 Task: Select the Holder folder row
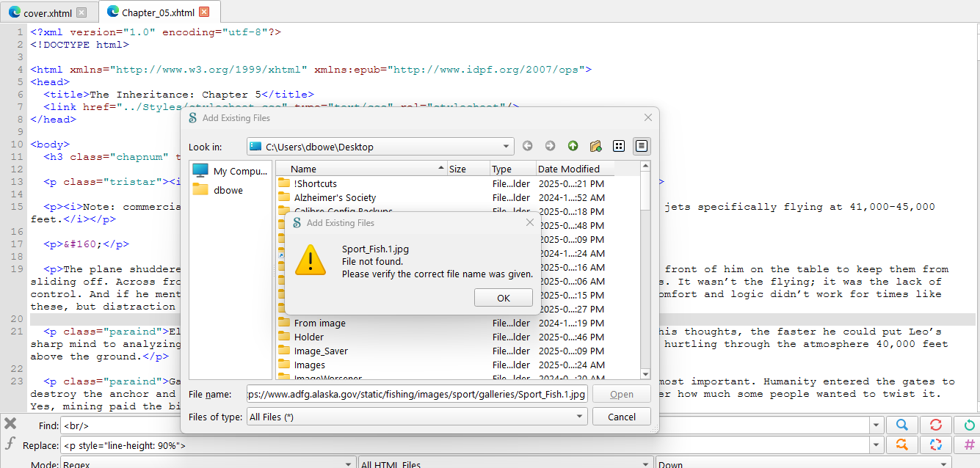pos(457,337)
